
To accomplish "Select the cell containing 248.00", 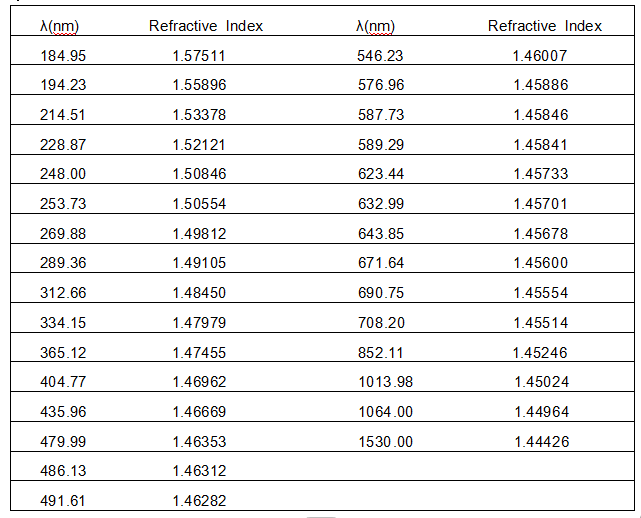I will point(63,174).
